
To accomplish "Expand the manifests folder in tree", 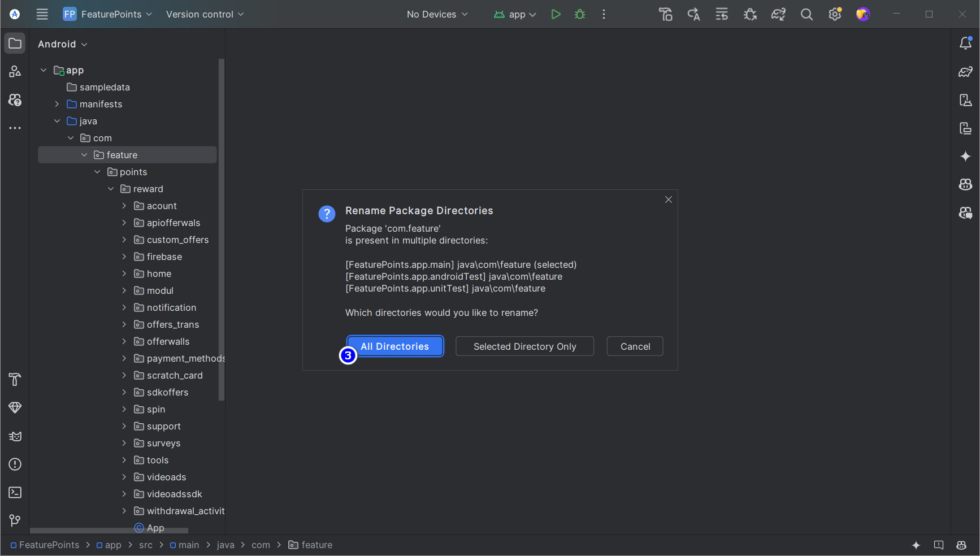I will click(x=57, y=104).
